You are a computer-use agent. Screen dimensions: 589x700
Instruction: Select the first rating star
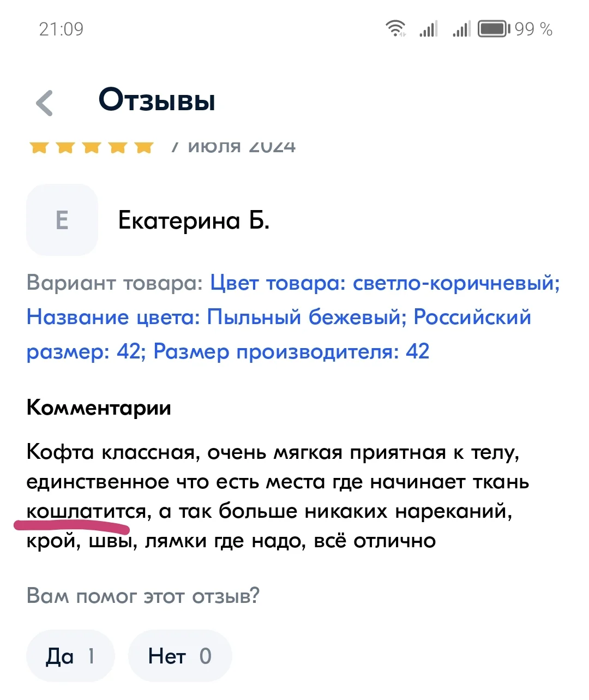click(38, 146)
